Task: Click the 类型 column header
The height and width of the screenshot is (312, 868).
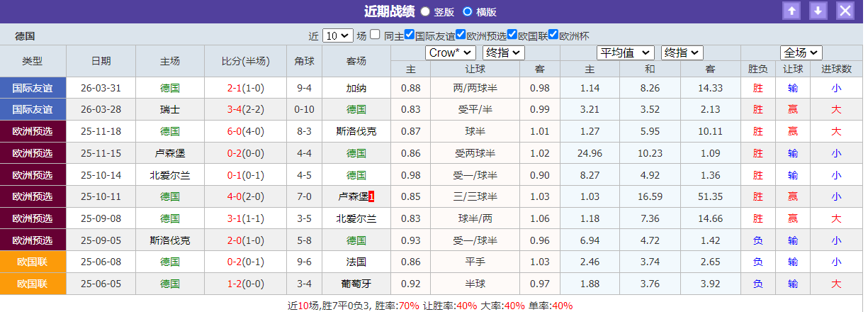Action: click(33, 61)
